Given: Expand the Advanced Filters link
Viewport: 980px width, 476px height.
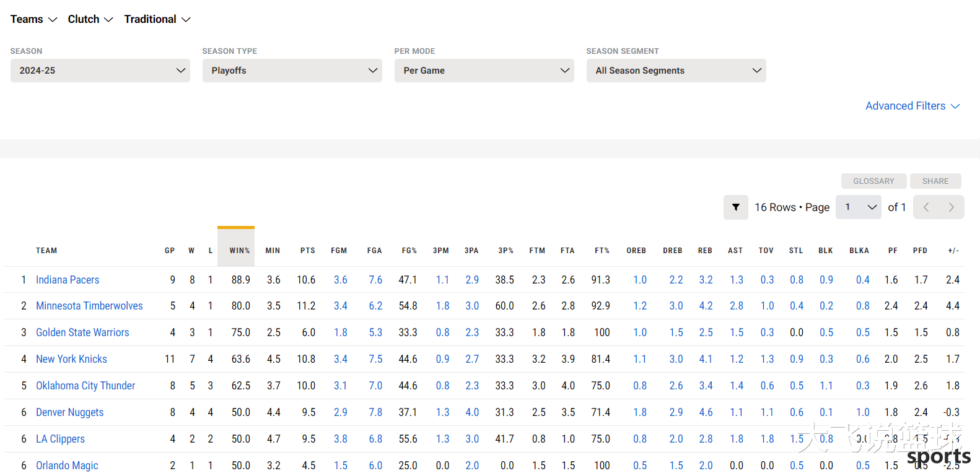Looking at the screenshot, I should [x=912, y=106].
